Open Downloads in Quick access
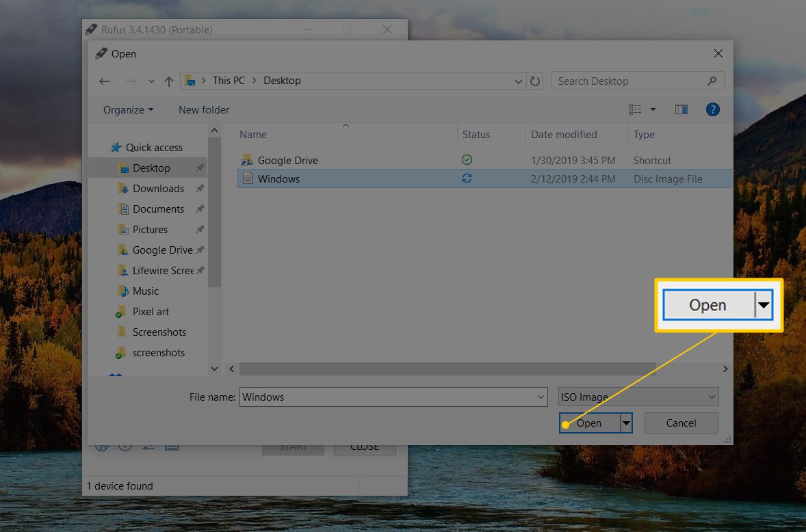This screenshot has width=806, height=532. point(158,189)
